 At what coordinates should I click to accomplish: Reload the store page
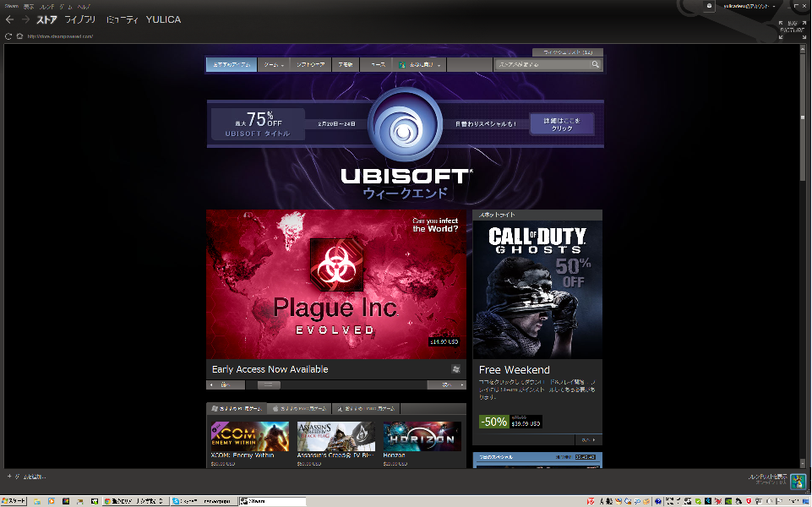pyautogui.click(x=8, y=36)
